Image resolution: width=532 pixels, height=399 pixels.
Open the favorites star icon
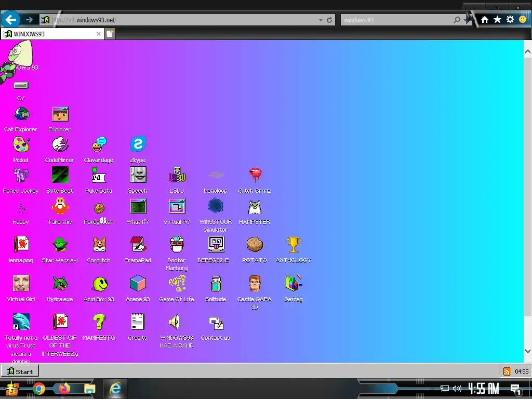pos(497,19)
